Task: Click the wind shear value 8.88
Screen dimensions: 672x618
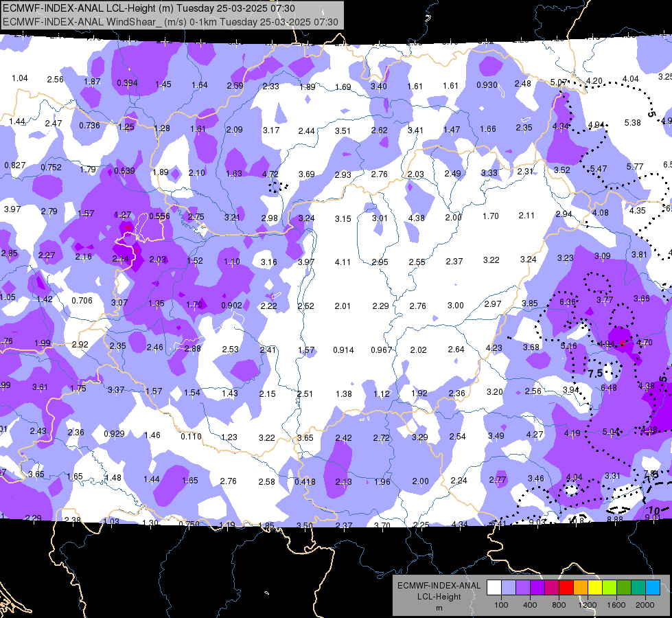Action: 614,519
